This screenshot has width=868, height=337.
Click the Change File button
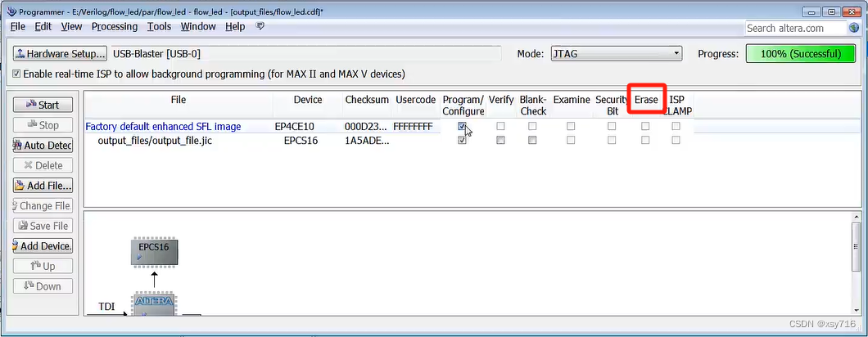pyautogui.click(x=43, y=206)
